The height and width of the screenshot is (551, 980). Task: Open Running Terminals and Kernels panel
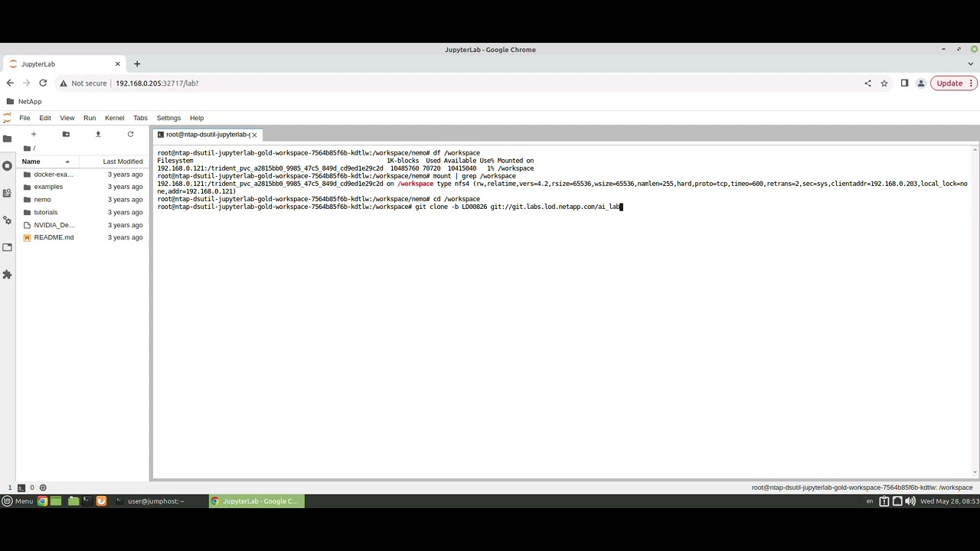[7, 165]
